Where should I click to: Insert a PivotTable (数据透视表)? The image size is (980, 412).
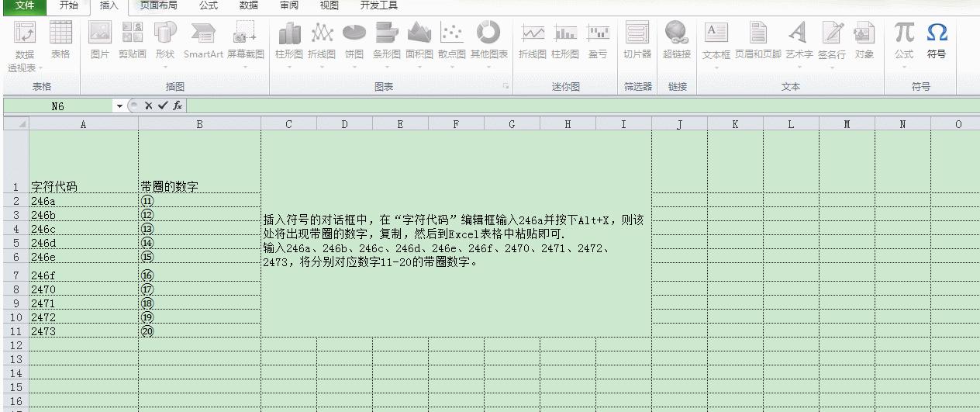[25, 46]
